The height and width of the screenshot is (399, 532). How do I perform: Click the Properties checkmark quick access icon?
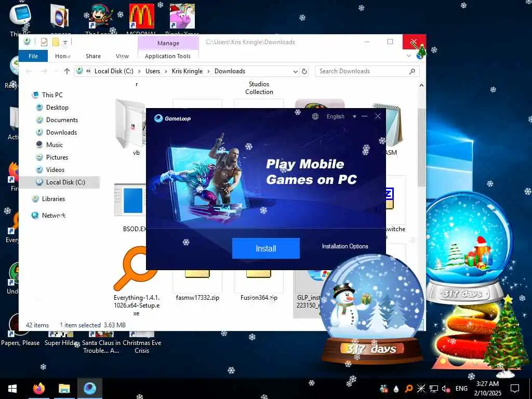tap(44, 42)
